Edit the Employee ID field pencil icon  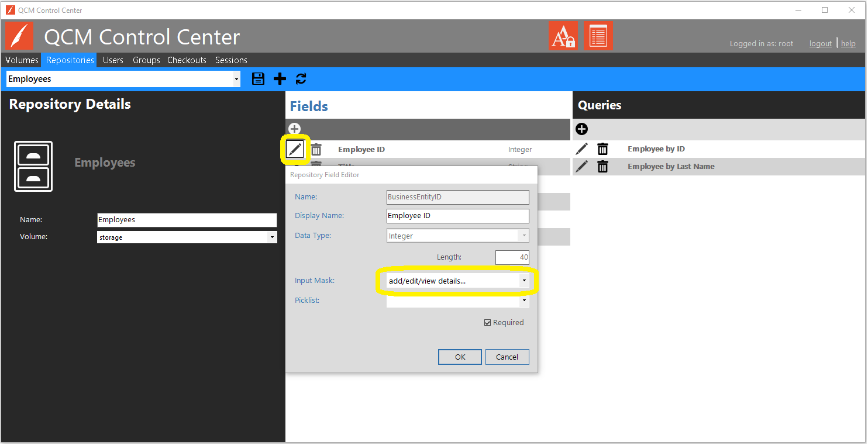click(295, 149)
